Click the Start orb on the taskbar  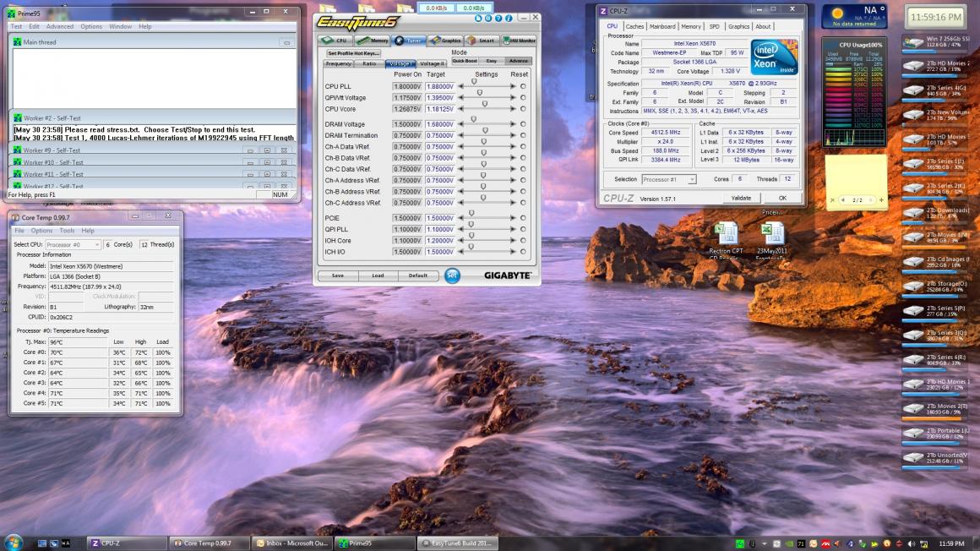click(13, 543)
